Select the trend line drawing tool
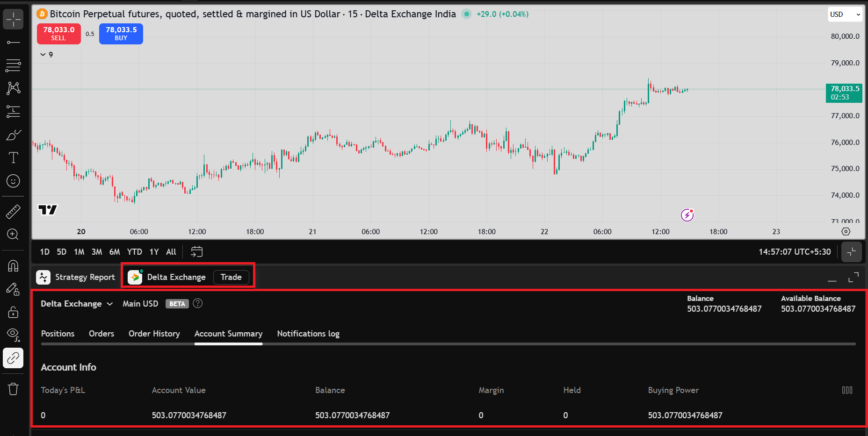 coord(13,43)
